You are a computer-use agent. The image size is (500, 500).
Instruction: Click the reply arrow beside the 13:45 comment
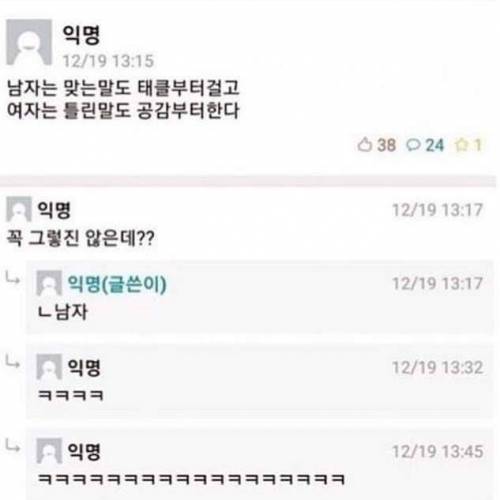pyautogui.click(x=13, y=446)
